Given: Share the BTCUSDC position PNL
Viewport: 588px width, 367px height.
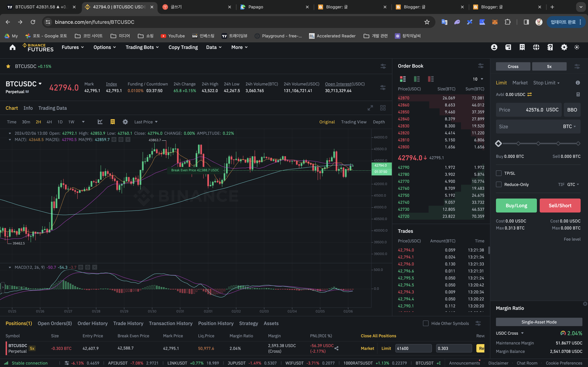Looking at the screenshot, I should (x=337, y=348).
